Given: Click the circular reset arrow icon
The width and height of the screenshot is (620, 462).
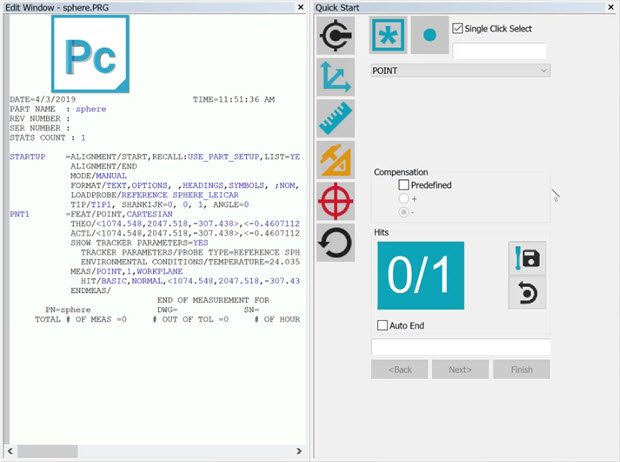Looking at the screenshot, I should pyautogui.click(x=336, y=242).
